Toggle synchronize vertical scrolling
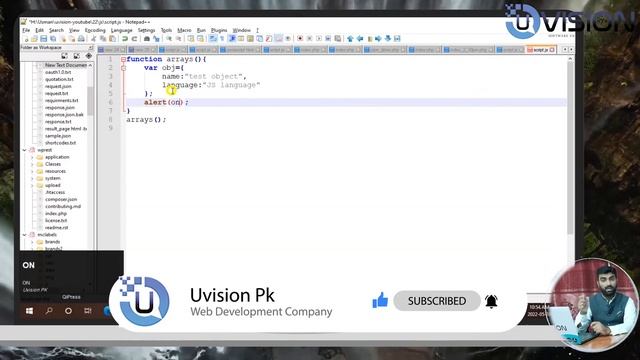Viewport: 640px width, 360px height. click(x=190, y=39)
